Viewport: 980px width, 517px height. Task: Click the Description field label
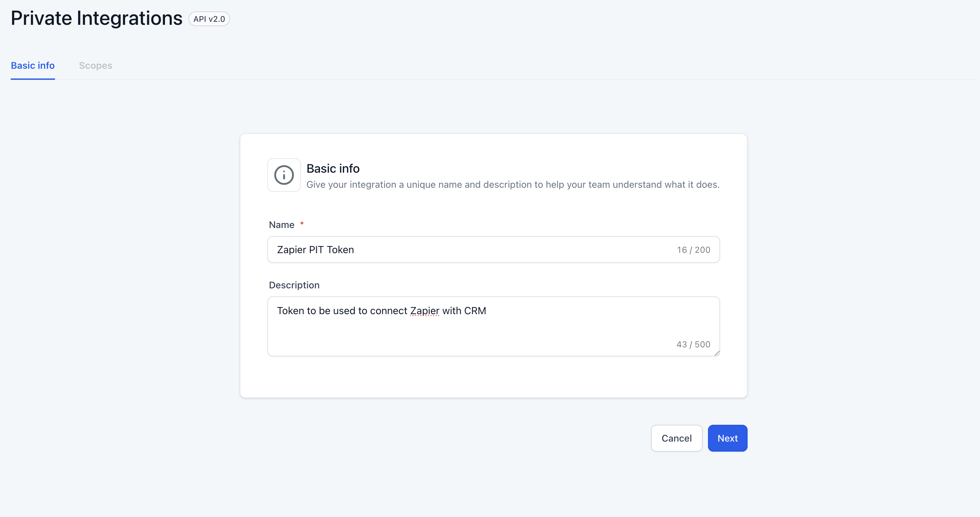[294, 285]
